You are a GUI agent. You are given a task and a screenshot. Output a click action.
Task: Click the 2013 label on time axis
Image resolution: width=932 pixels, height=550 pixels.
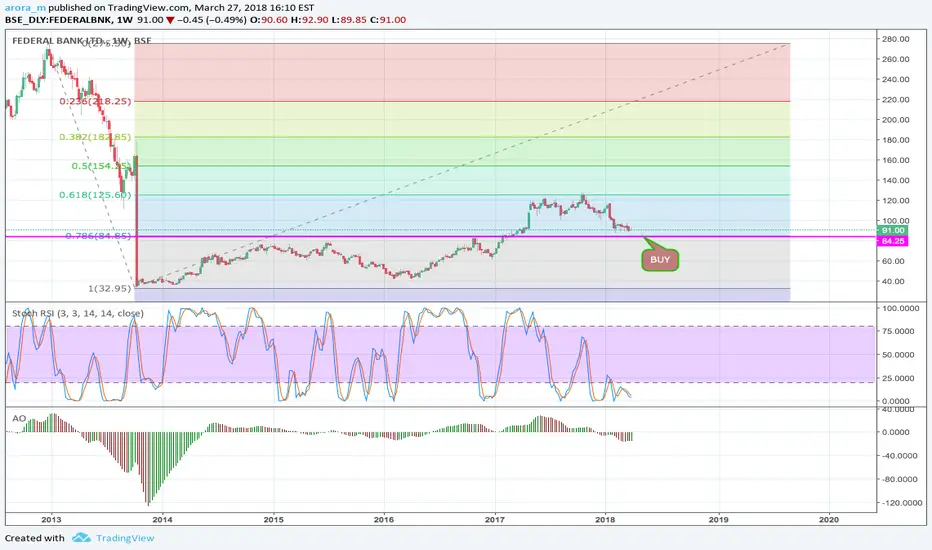point(51,519)
